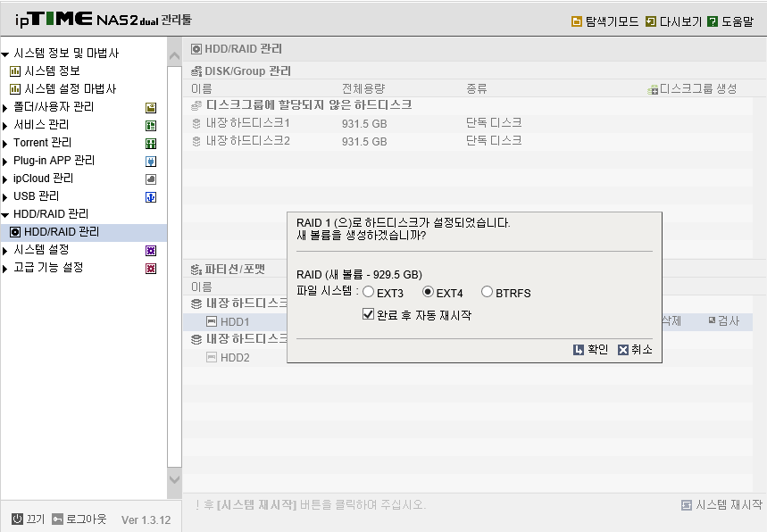Open the Torrent 관리 menu item
Screen dimensions: 767x532
(x=43, y=142)
